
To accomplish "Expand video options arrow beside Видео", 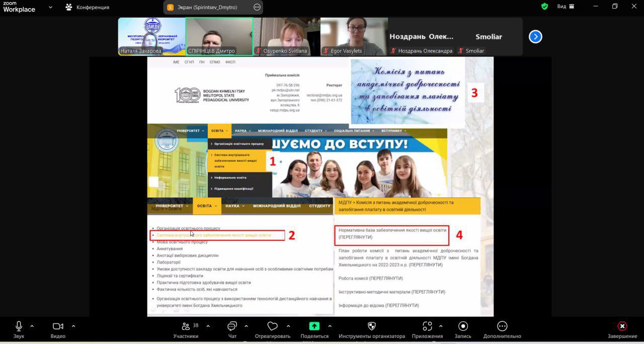I will (73, 326).
